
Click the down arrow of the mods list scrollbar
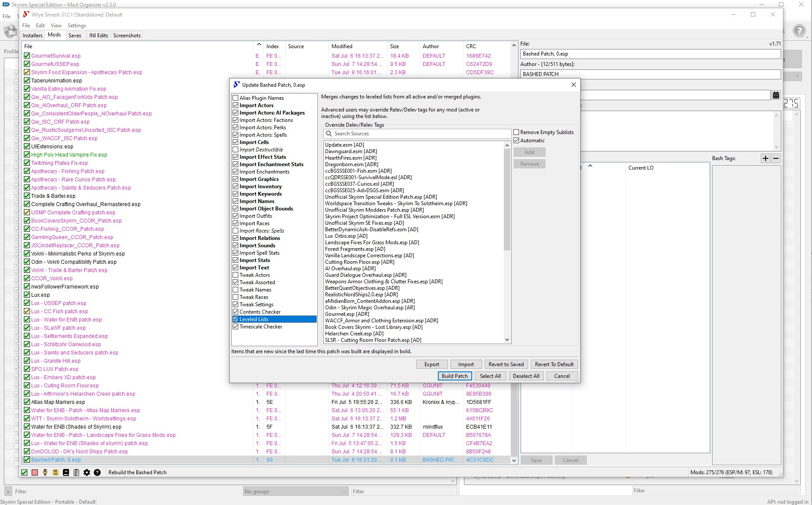(x=514, y=460)
